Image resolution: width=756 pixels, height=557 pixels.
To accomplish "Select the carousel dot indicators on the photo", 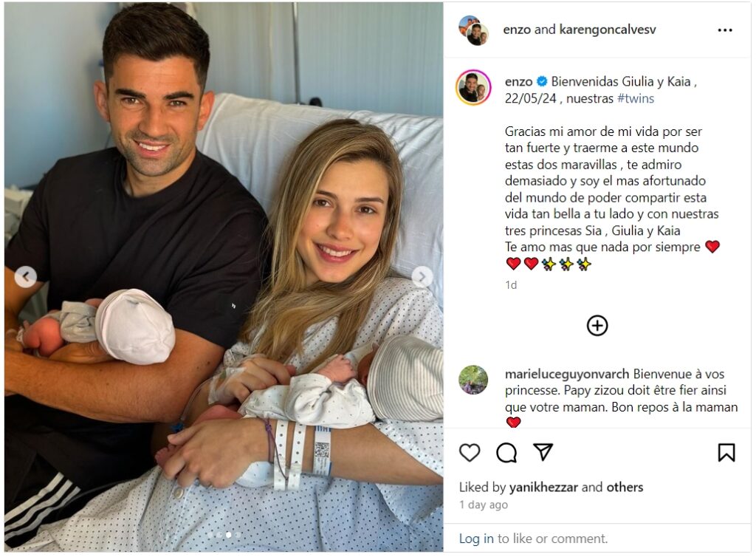I will [224, 535].
